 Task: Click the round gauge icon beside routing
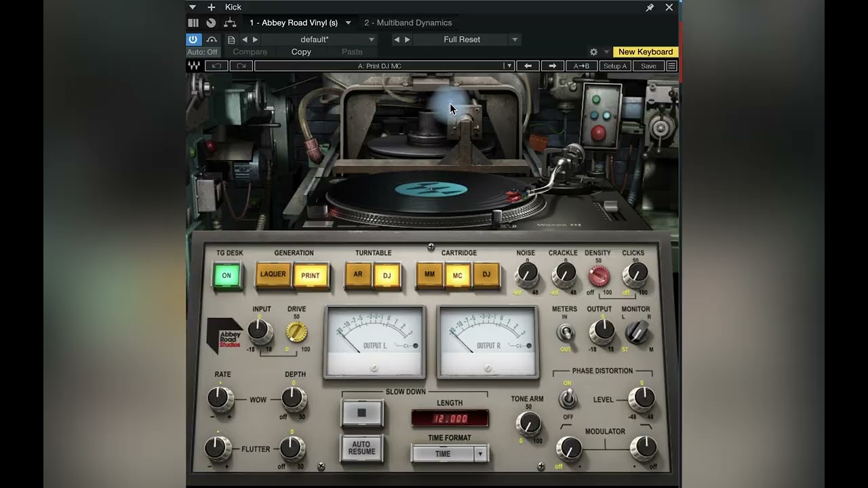click(211, 22)
